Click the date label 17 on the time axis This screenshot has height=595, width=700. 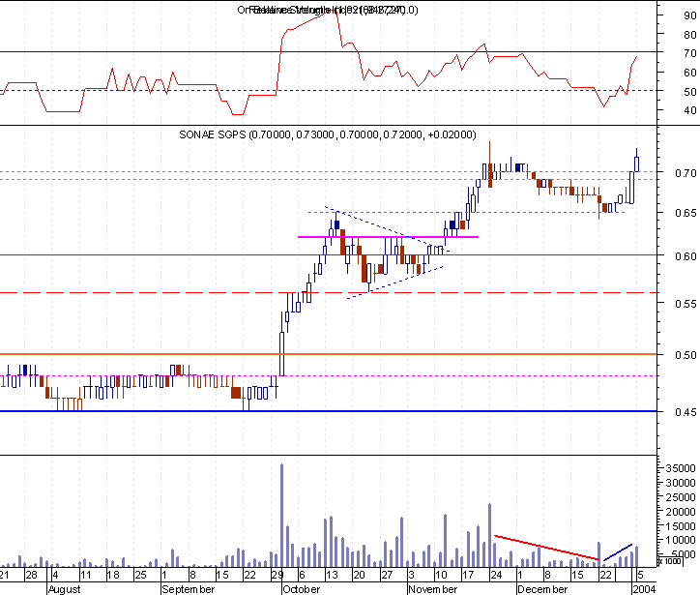tap(468, 575)
